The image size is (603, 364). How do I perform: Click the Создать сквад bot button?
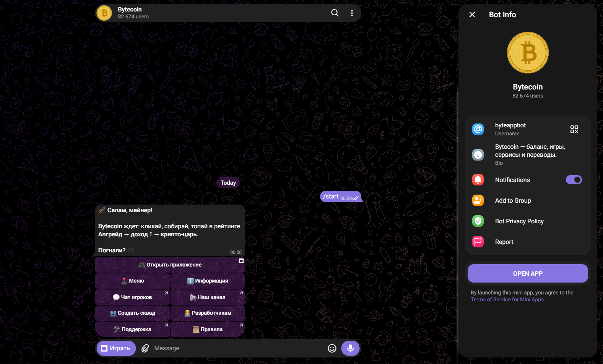click(x=132, y=313)
